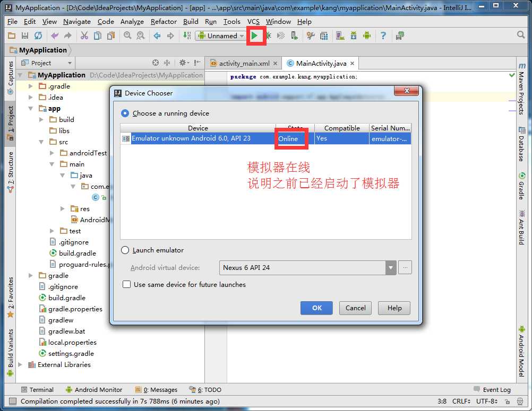Click the Debug bug icon

268,36
